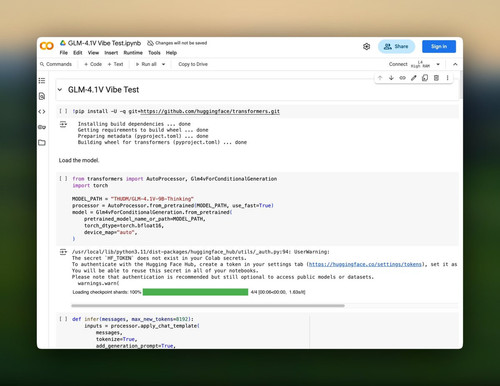
Task: Click the 'torch_dtype=torch.bfloat16' code line
Action: coord(124,226)
